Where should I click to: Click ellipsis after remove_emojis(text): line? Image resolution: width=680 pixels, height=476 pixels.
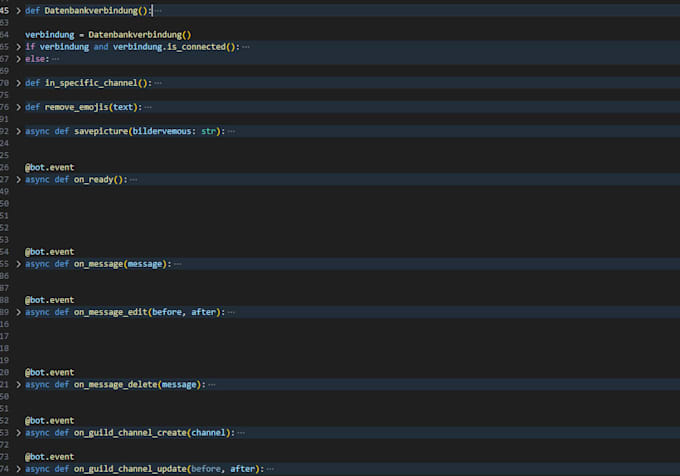tap(148, 108)
